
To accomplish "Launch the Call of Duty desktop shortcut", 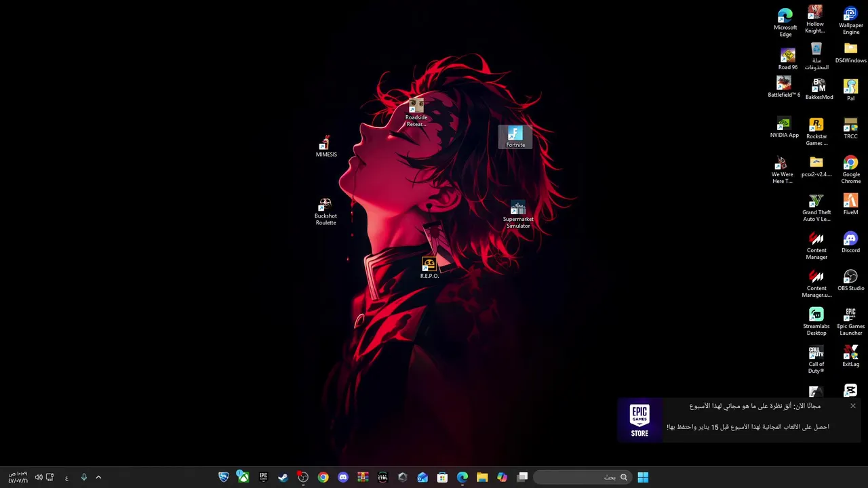I will [816, 360].
